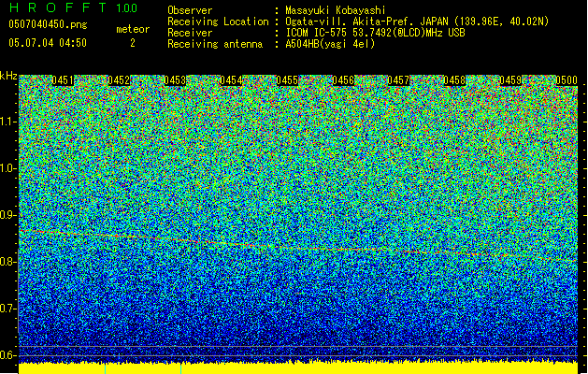The height and width of the screenshot is (374, 588).
Task: Click the 1.1 frequency axis label
Action: point(7,122)
